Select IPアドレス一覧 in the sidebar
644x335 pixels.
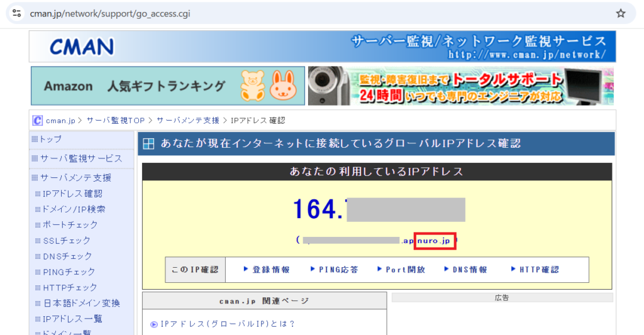(72, 319)
